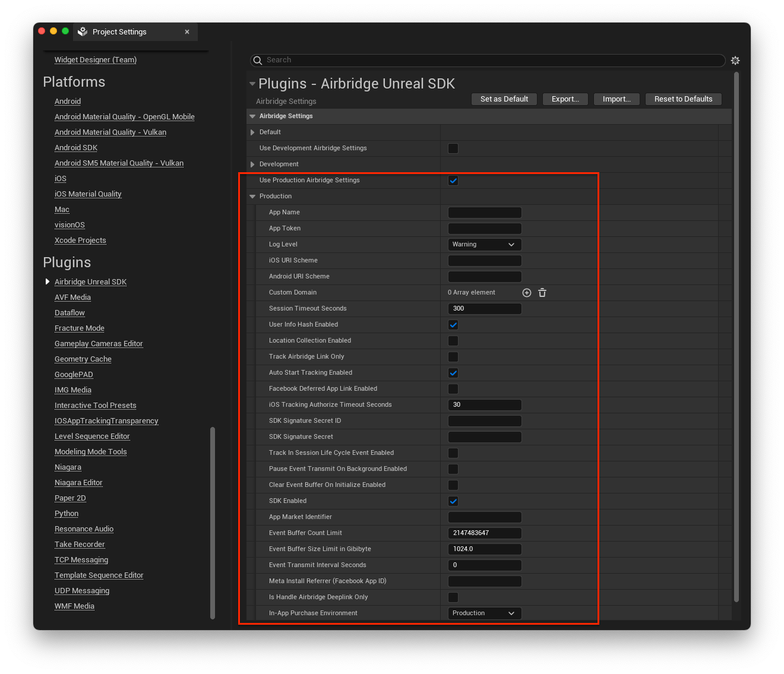Open IOSAppTrackingTransparency settings
This screenshot has width=784, height=674.
pos(106,421)
